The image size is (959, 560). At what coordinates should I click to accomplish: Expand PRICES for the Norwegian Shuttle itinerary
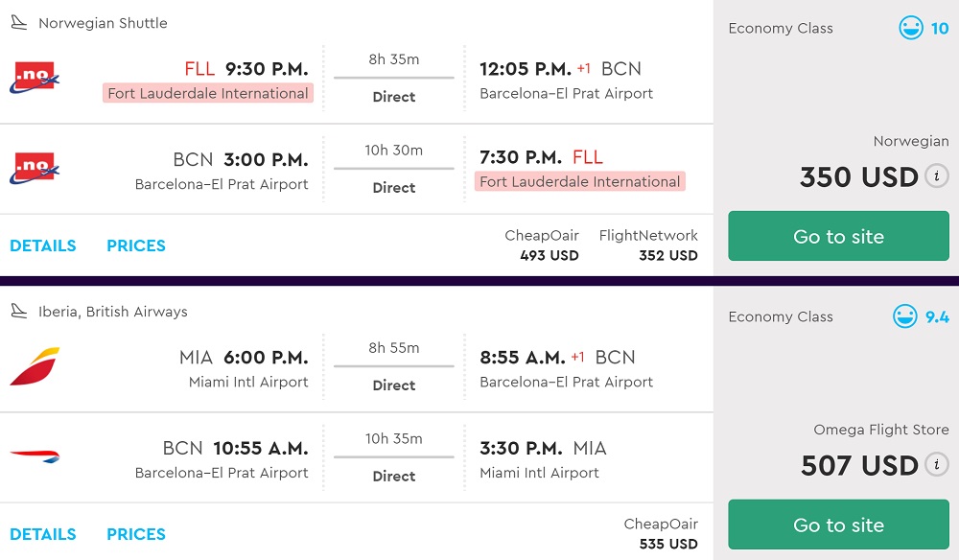[x=136, y=245]
